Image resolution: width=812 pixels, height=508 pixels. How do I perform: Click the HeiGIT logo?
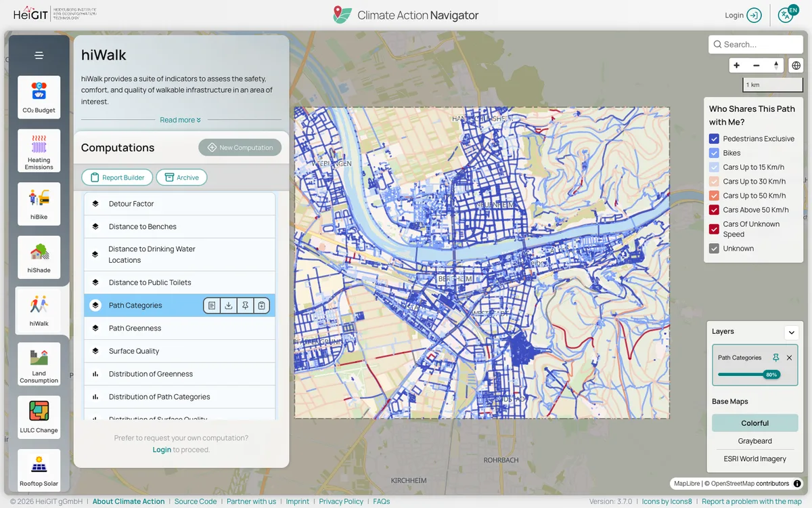(54, 14)
